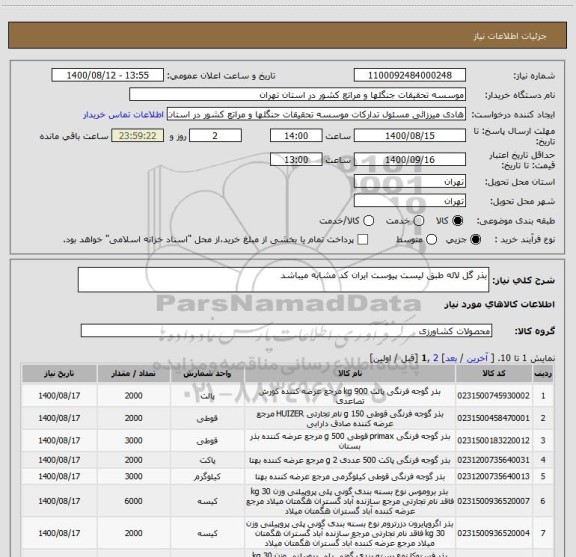Click the نام کالا column header
The image size is (576, 557).
click(x=350, y=373)
